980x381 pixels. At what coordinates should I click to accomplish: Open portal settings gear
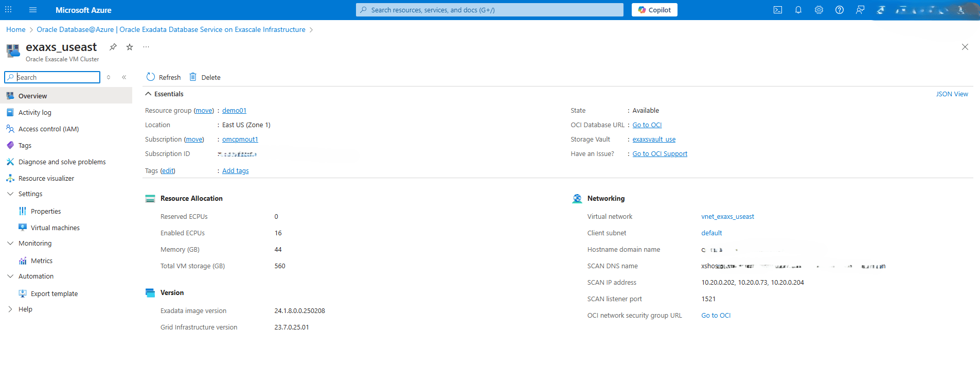pos(819,10)
